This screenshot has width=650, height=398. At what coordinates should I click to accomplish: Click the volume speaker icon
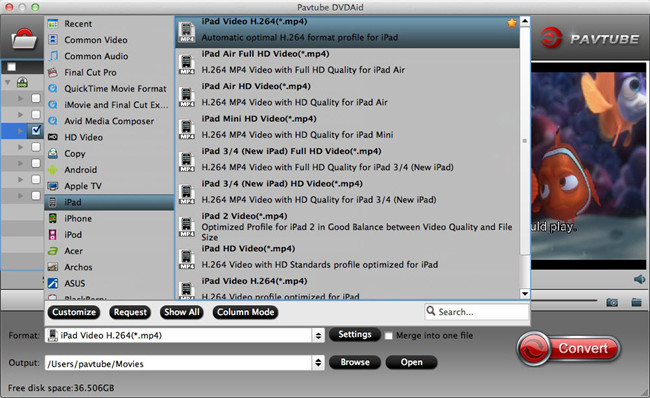[x=639, y=279]
